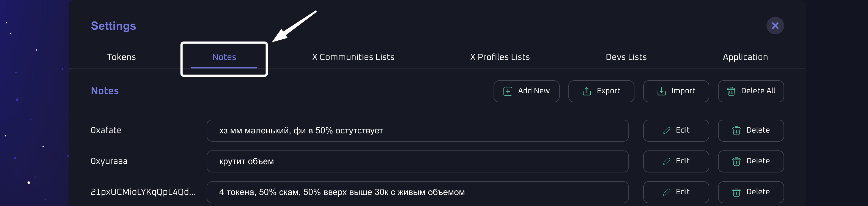Click the trash icon for 0xafate note
The width and height of the screenshot is (868, 206).
736,131
